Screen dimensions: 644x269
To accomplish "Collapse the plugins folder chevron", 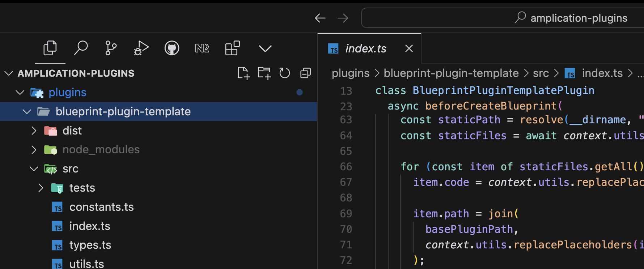I will pyautogui.click(x=20, y=93).
